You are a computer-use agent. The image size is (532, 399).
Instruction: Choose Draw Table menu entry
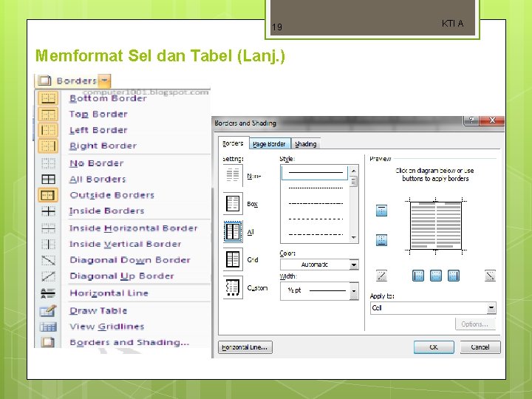(x=98, y=311)
